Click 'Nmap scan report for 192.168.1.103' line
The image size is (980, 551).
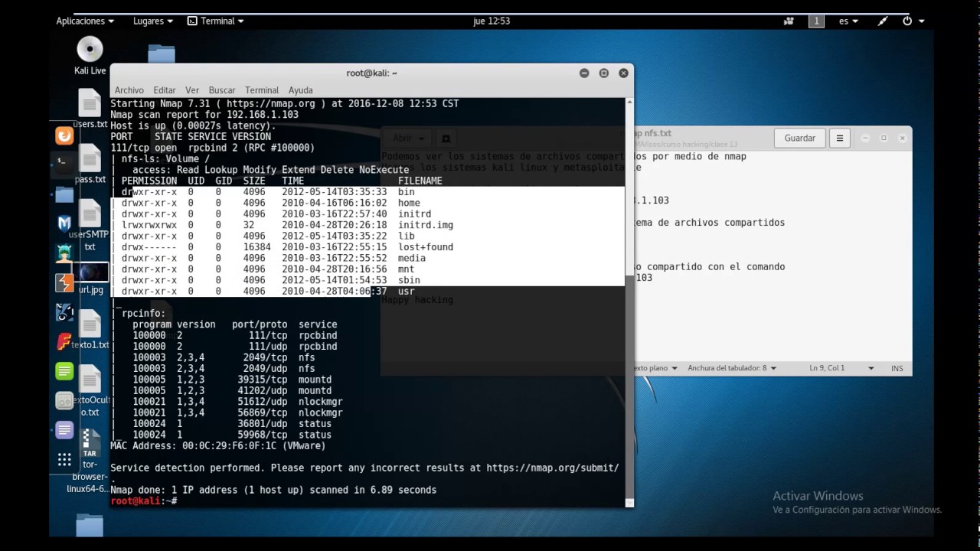(204, 115)
